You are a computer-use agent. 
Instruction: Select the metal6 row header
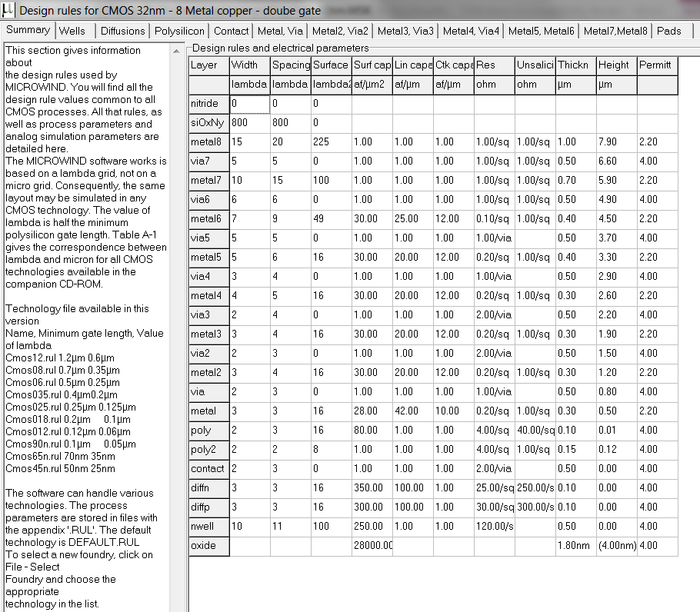209,218
